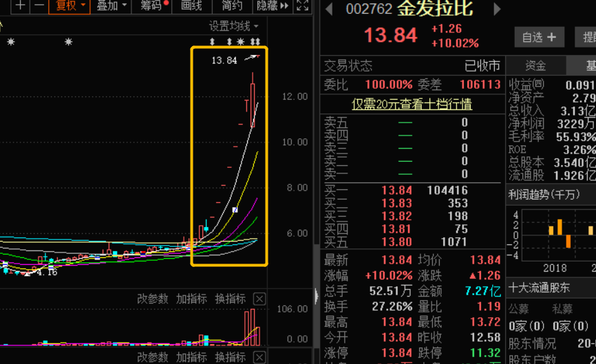Click 买三 price 13.82
This screenshot has height=364, width=596.
(x=397, y=216)
